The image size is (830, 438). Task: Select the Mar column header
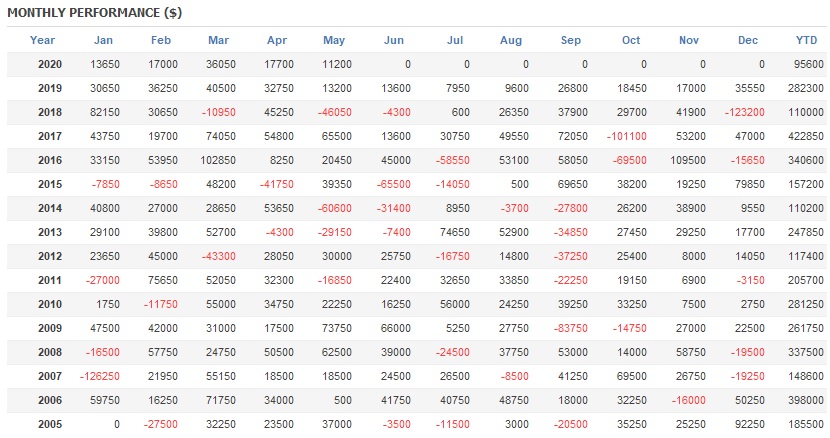pos(219,40)
